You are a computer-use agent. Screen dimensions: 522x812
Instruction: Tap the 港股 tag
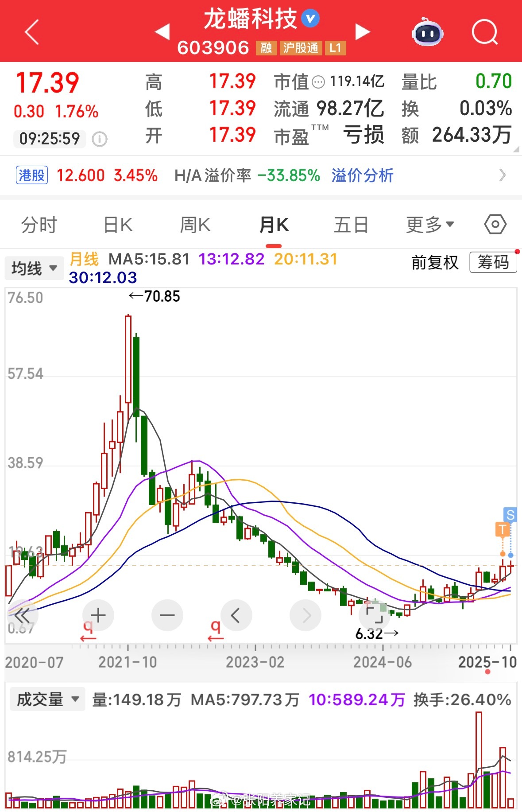point(32,175)
